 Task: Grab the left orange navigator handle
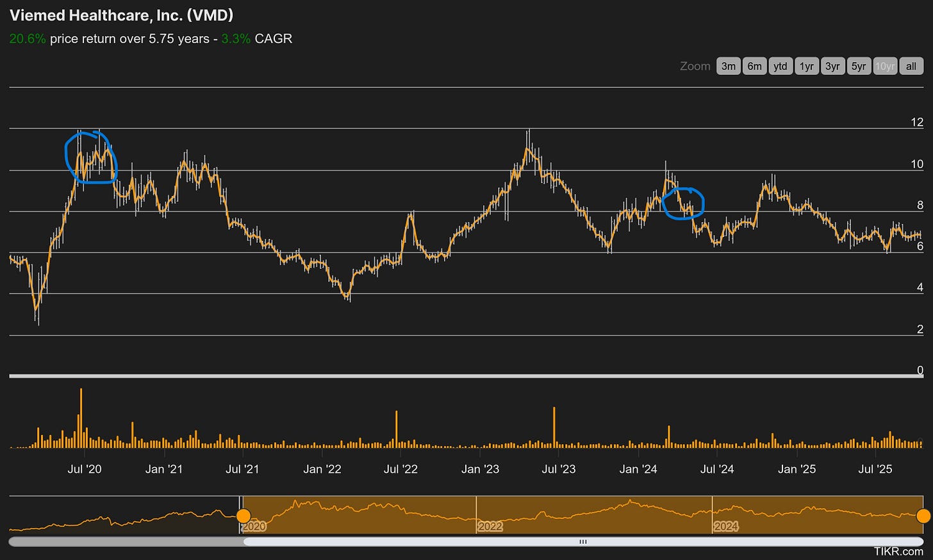(x=244, y=516)
